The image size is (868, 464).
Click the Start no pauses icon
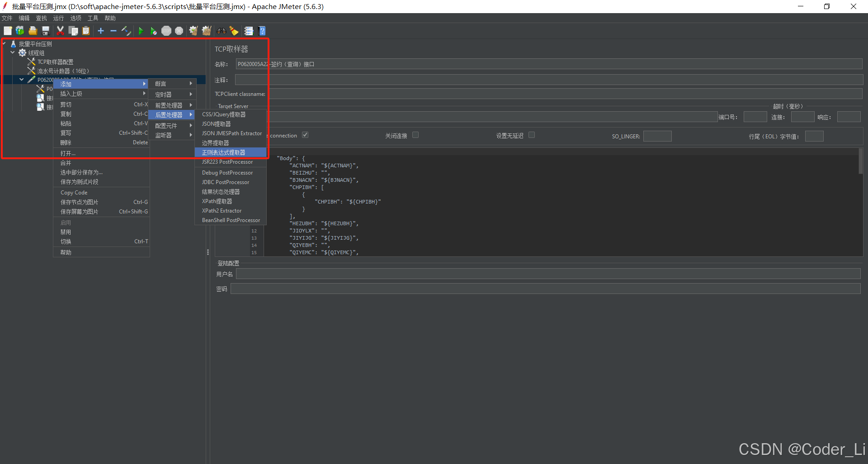[154, 31]
